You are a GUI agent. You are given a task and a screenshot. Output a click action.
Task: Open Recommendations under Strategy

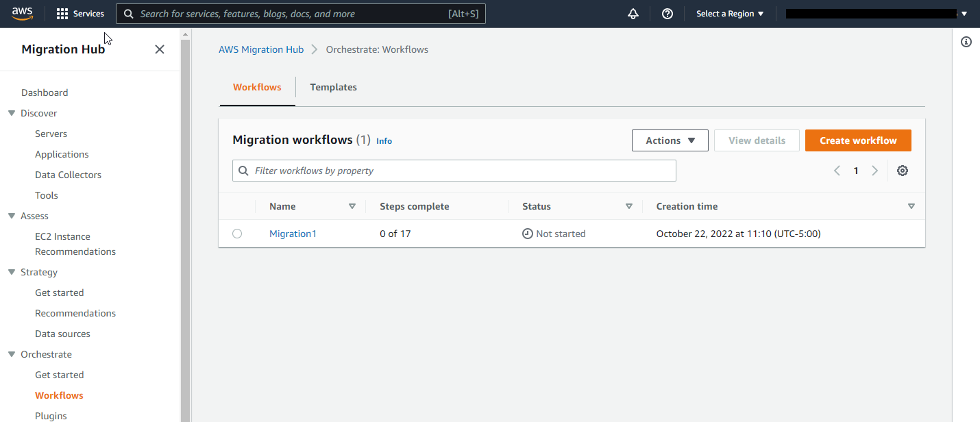click(x=75, y=313)
